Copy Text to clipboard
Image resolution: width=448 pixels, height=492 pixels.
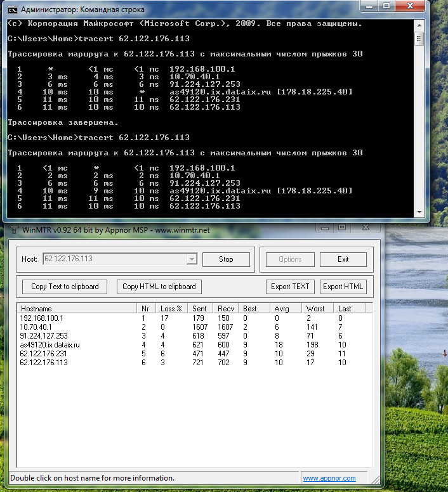point(65,287)
